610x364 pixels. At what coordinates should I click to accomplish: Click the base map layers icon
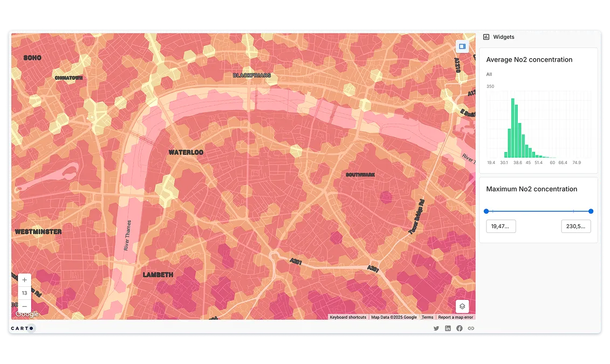[462, 306]
